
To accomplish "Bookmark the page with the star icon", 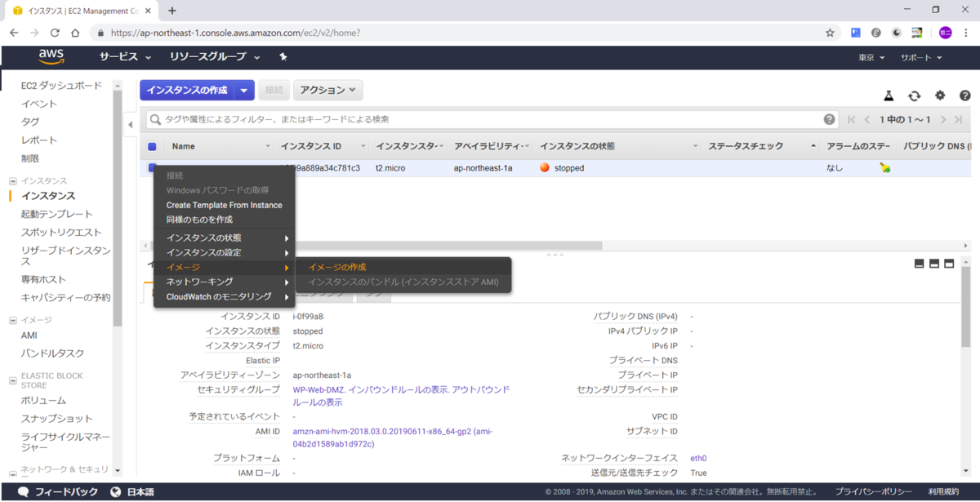I will pos(829,34).
